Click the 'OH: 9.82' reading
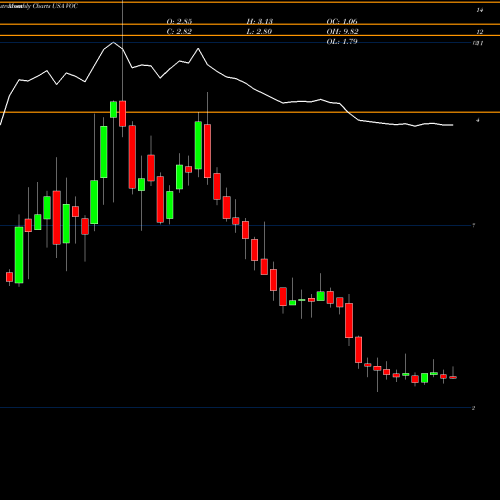This screenshot has width=500, height=500. point(342,31)
